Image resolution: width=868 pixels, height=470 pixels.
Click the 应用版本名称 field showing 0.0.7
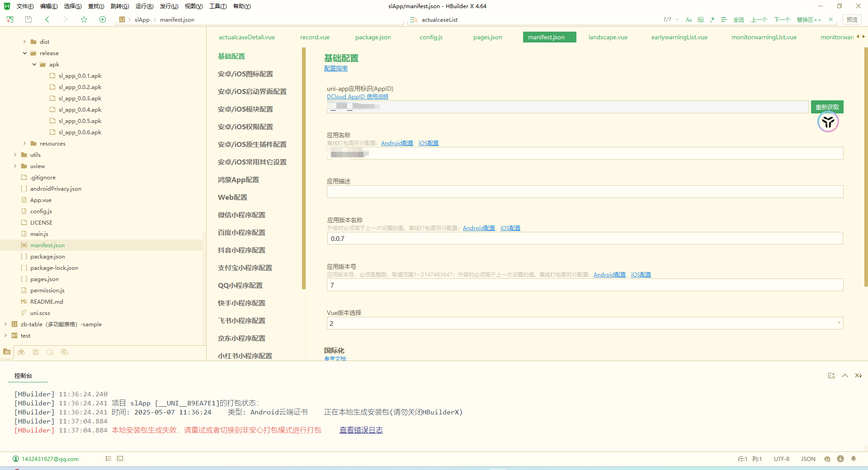pyautogui.click(x=585, y=238)
